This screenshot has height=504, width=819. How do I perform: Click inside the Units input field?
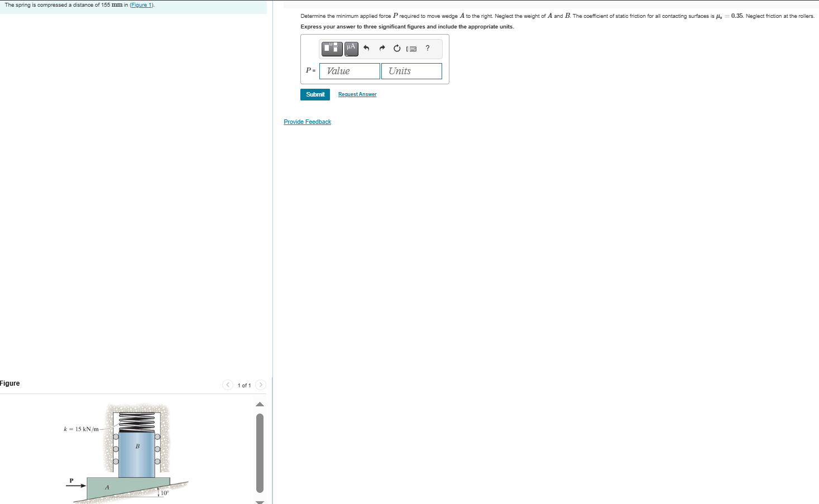[x=411, y=71]
